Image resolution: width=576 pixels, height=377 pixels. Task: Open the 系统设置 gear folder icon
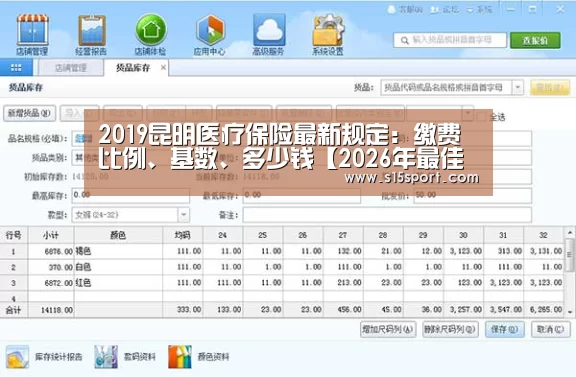coord(328,30)
